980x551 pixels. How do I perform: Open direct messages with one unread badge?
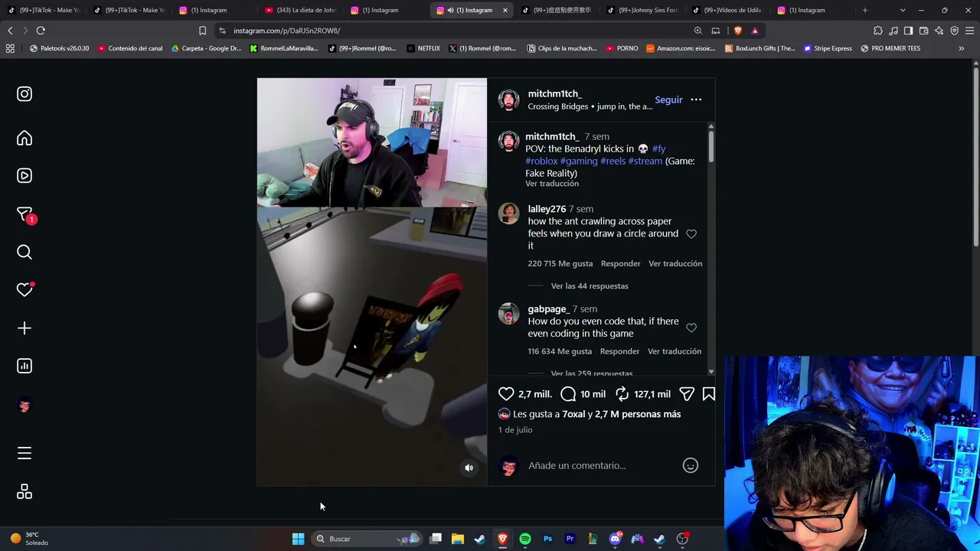24,214
